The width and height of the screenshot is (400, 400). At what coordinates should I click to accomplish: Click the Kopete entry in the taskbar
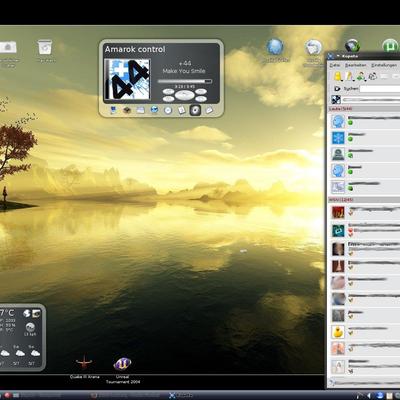point(180,396)
